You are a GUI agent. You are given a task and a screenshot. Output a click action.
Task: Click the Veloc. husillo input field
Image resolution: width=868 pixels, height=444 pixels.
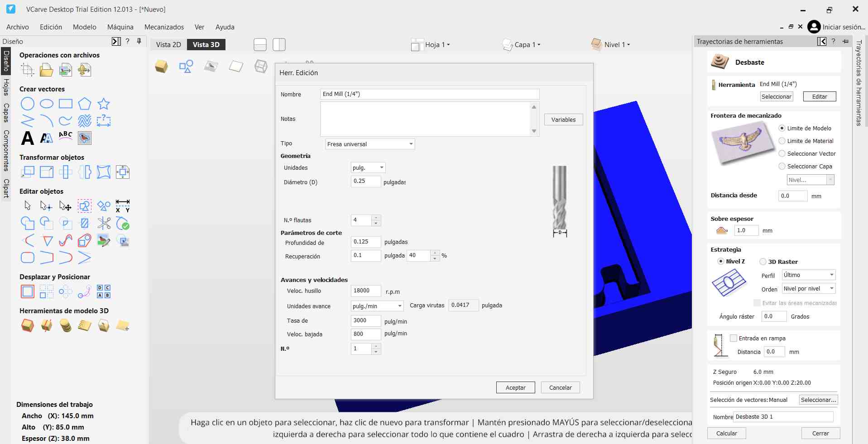pos(366,291)
